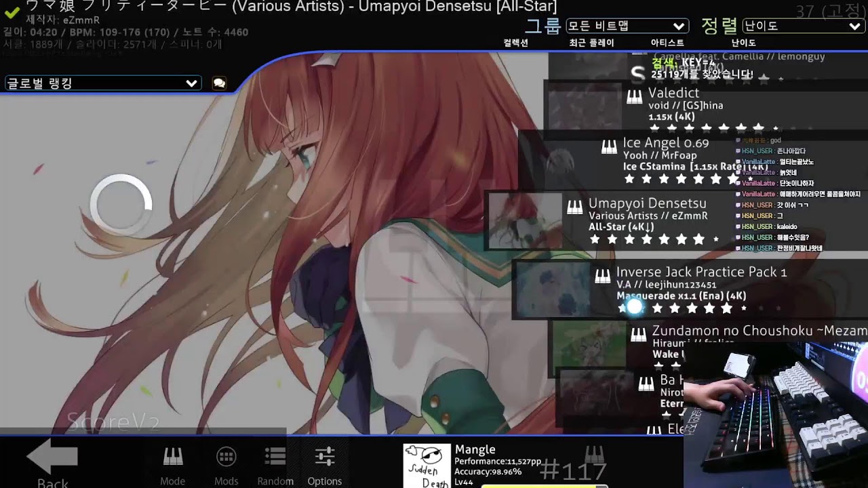
Task: Open the chat bubble icon beside ranking dropdown
Action: 219,83
